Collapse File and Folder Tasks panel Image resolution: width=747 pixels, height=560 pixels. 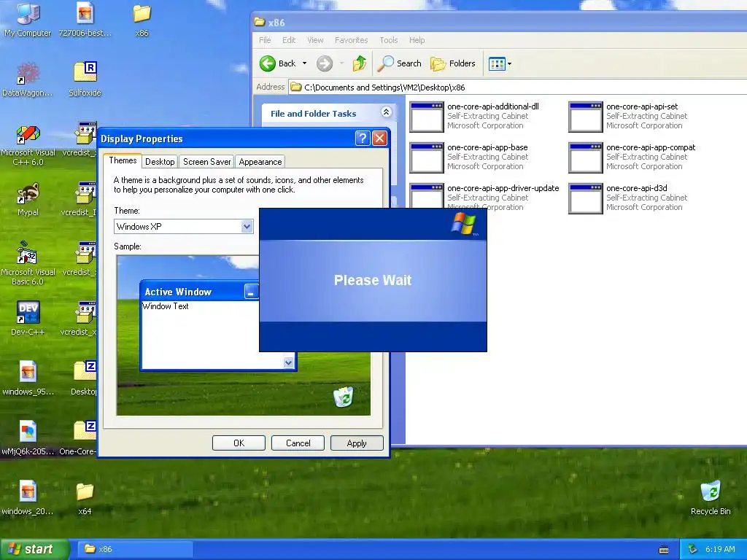click(387, 112)
